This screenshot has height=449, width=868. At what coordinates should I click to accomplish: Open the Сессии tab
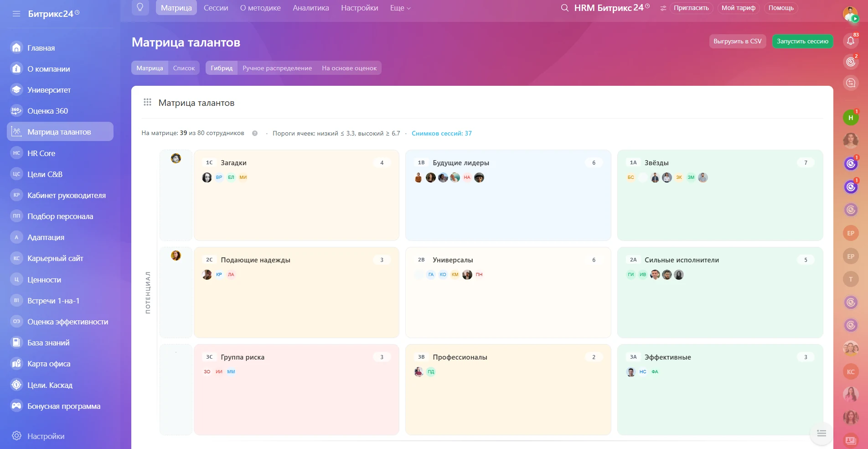(x=216, y=8)
